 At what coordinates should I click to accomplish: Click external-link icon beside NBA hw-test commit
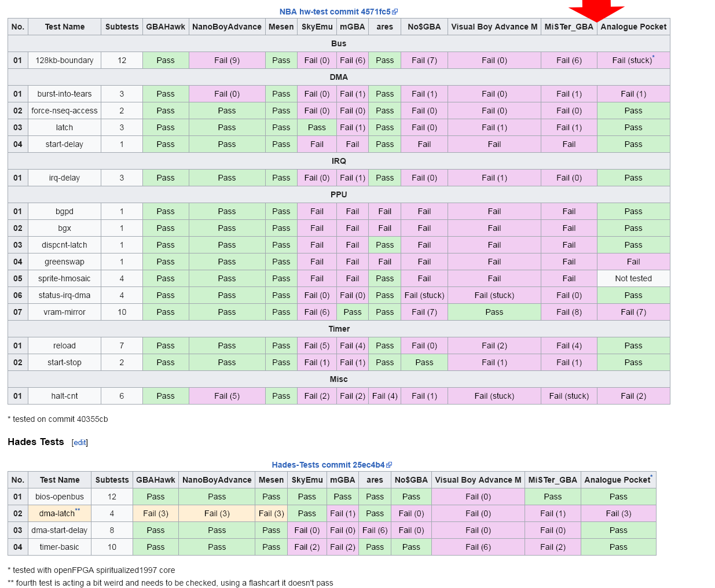(395, 12)
